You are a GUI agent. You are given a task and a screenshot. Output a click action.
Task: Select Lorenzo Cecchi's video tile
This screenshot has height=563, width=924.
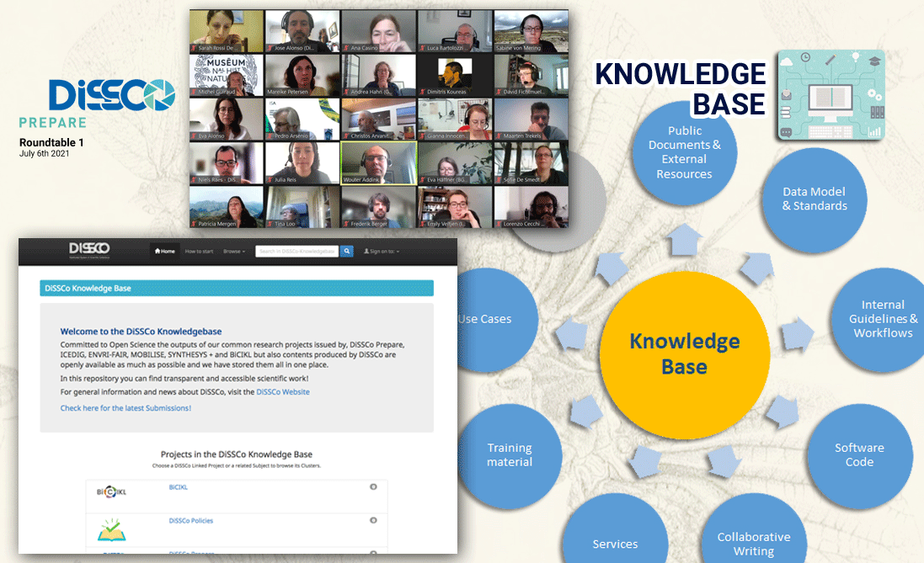[531, 207]
